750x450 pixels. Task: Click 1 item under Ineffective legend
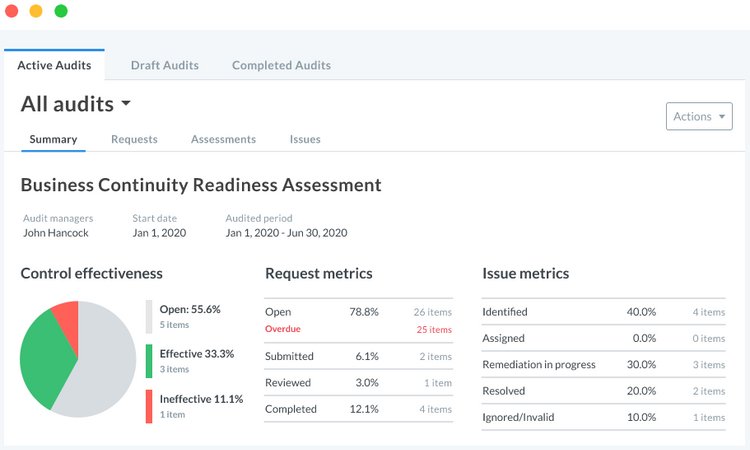pos(172,415)
